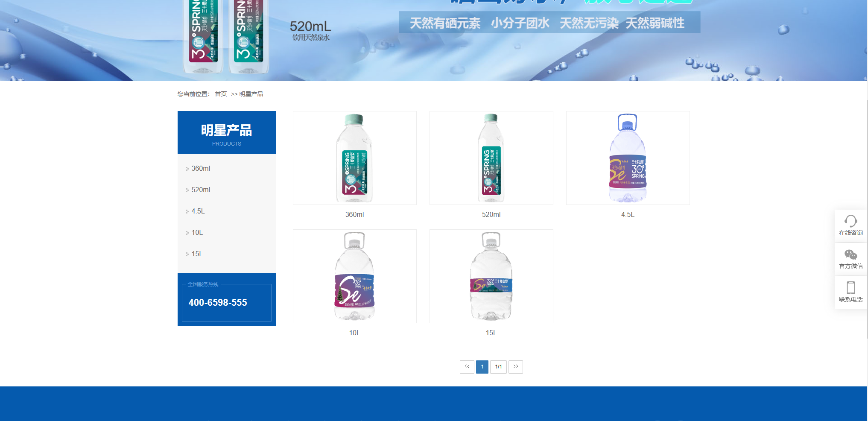Click the 1/1 page indicator
The image size is (868, 421).
point(498,367)
